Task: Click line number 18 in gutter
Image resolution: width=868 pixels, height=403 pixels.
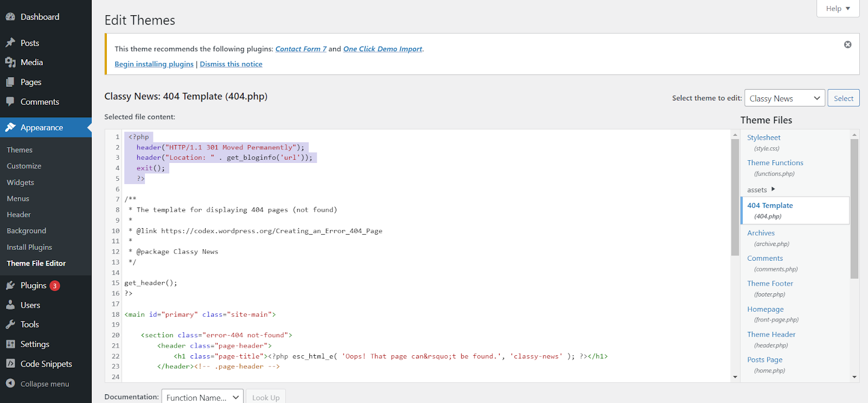Action: (116, 314)
